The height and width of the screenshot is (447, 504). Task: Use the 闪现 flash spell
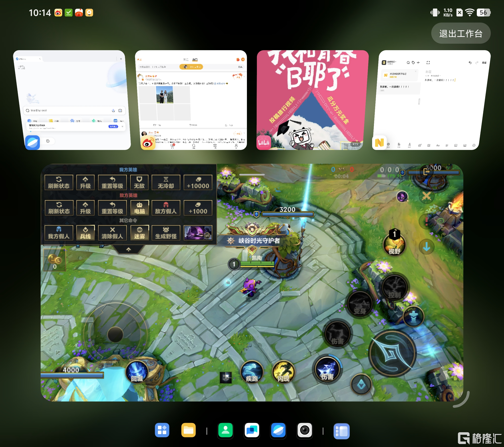pos(283,372)
